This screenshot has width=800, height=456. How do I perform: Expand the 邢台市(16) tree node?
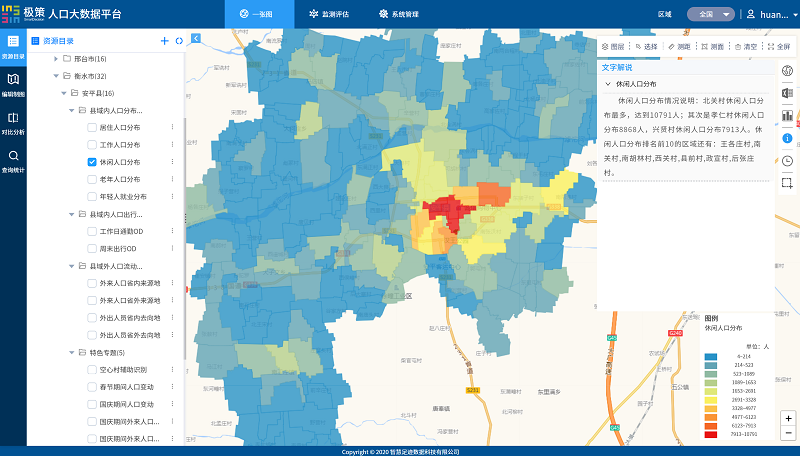pyautogui.click(x=55, y=59)
